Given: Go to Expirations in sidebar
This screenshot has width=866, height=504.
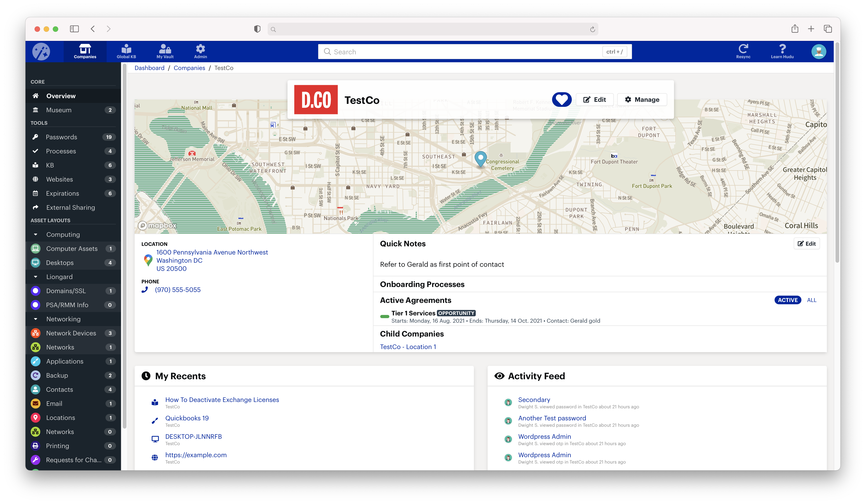Looking at the screenshot, I should coord(63,193).
